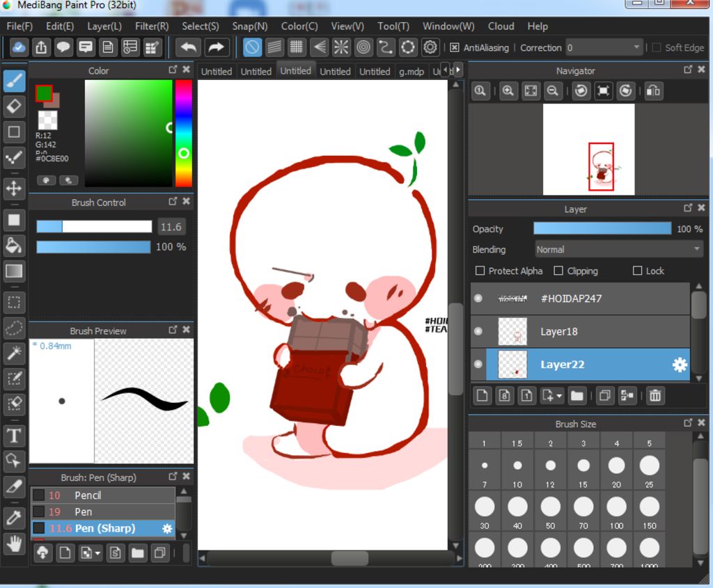Zoom out using Navigator magnifier minus

coord(553,91)
